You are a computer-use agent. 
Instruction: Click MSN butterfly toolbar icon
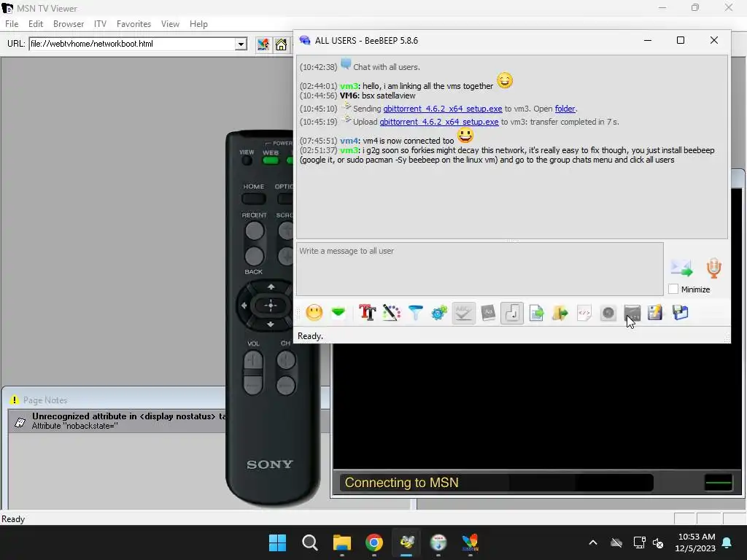263,44
